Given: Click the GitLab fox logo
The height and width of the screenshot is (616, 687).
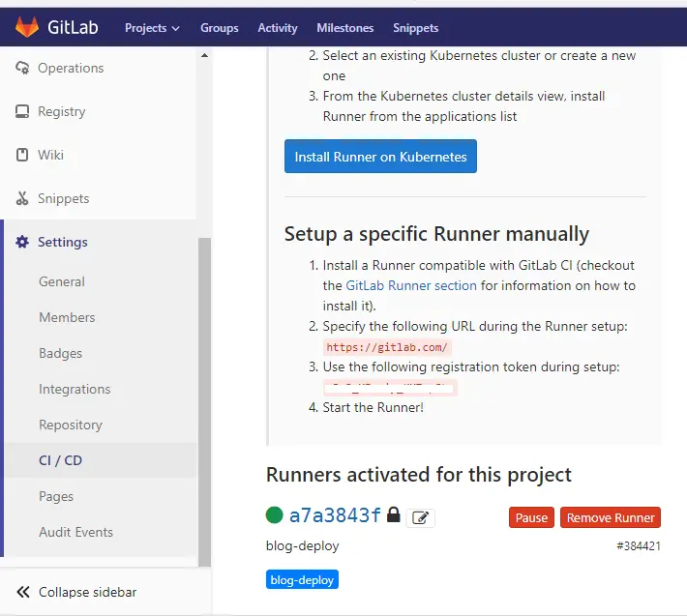Looking at the screenshot, I should [x=27, y=27].
